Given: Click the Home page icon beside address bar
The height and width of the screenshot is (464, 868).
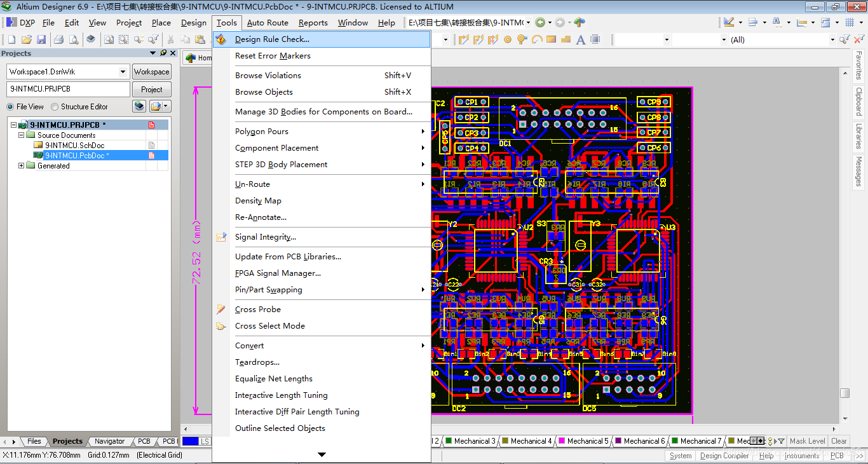Looking at the screenshot, I should point(579,22).
